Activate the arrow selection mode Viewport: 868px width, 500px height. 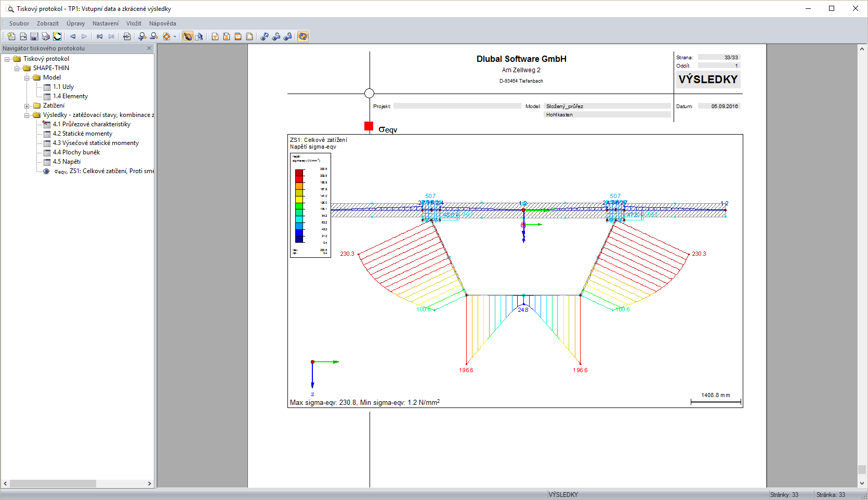pyautogui.click(x=199, y=36)
